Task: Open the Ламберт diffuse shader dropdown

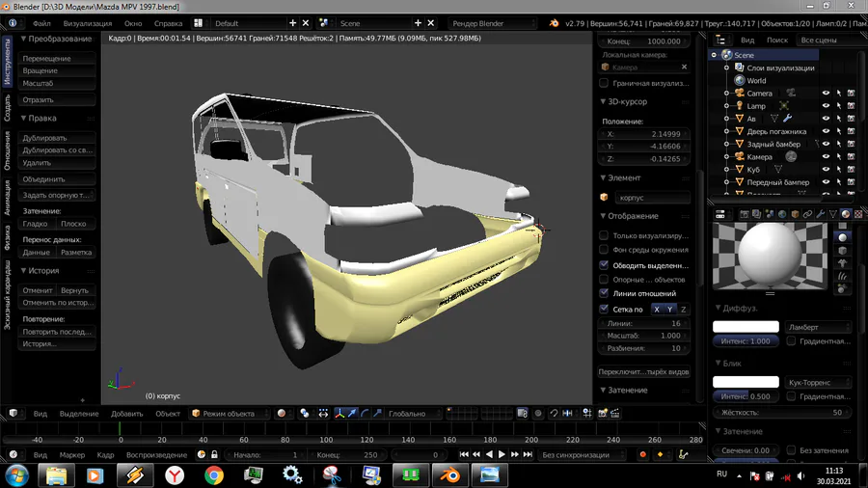Action: click(818, 327)
